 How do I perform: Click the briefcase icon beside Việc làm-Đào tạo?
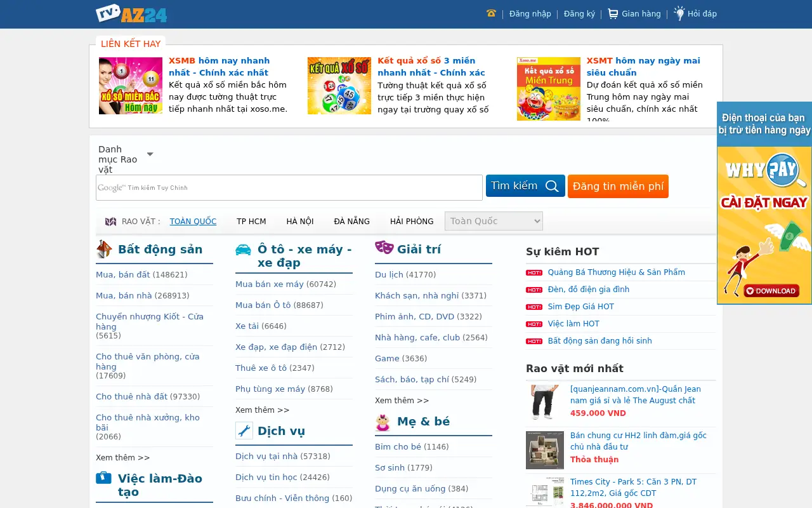pyautogui.click(x=103, y=478)
